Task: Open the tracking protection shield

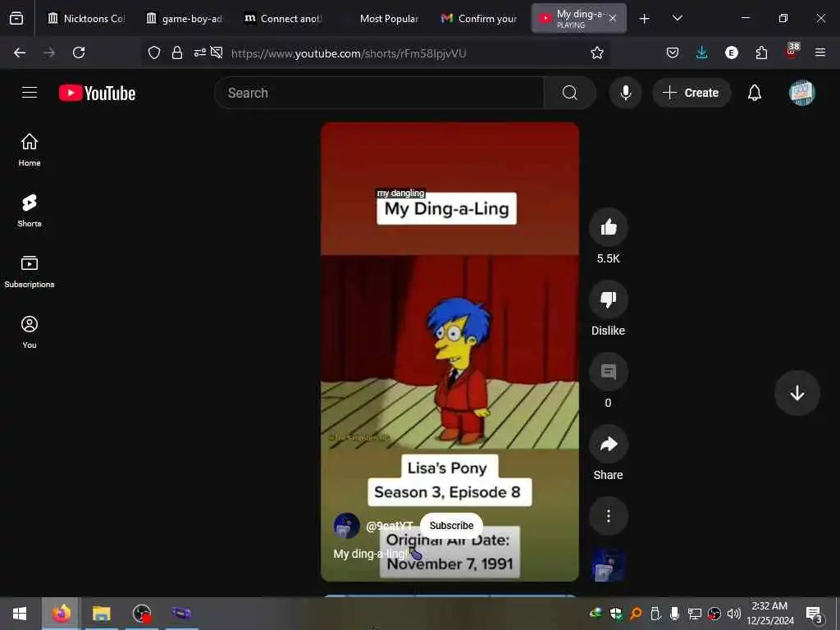Action: tap(154, 52)
